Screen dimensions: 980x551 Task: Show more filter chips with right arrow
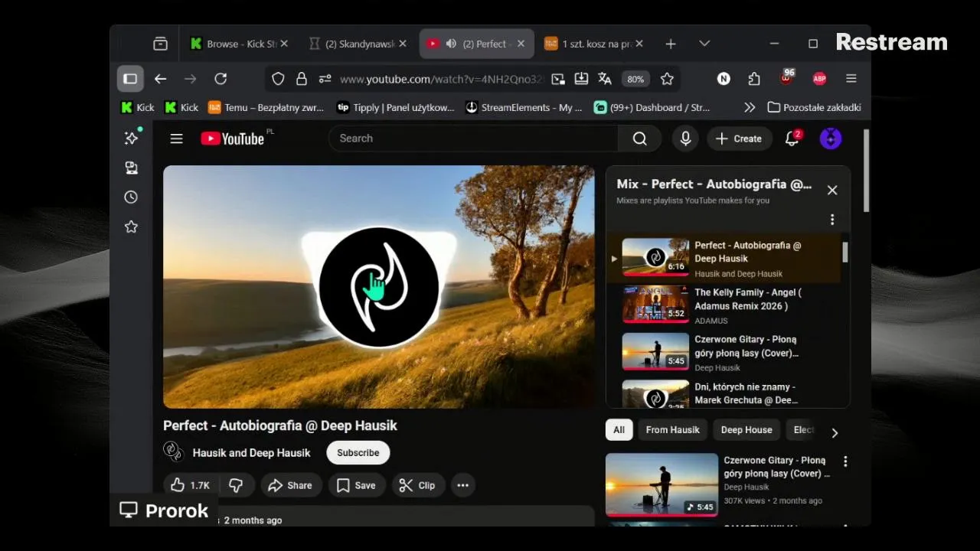[835, 432]
